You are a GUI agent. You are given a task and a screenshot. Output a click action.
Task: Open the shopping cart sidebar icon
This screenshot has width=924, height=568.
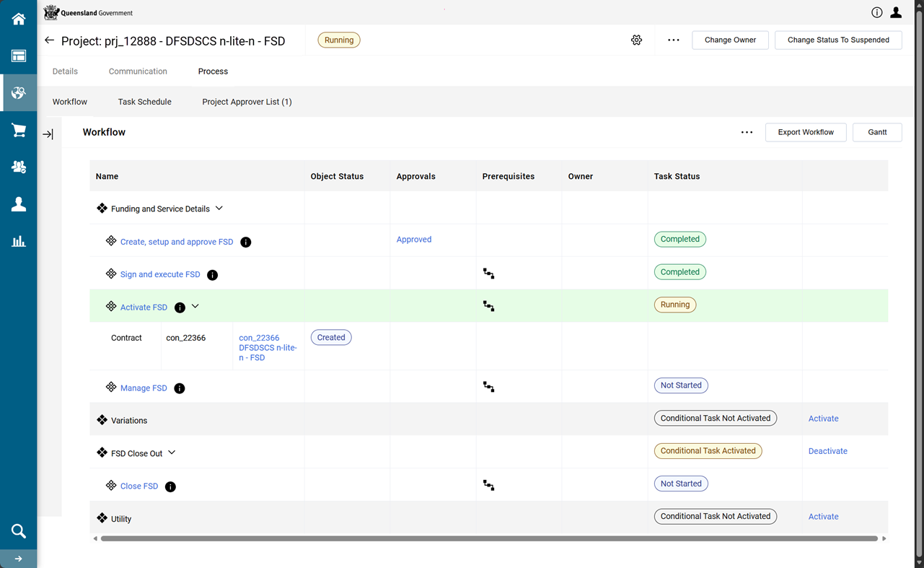[x=18, y=130]
